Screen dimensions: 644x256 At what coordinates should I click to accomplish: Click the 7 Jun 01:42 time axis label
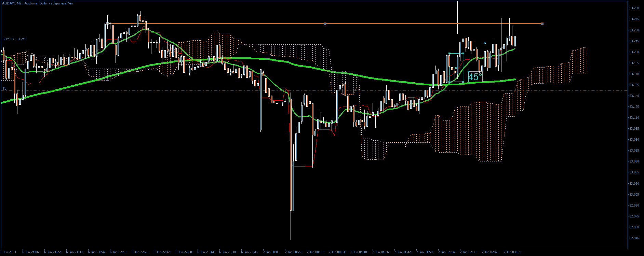point(402,252)
